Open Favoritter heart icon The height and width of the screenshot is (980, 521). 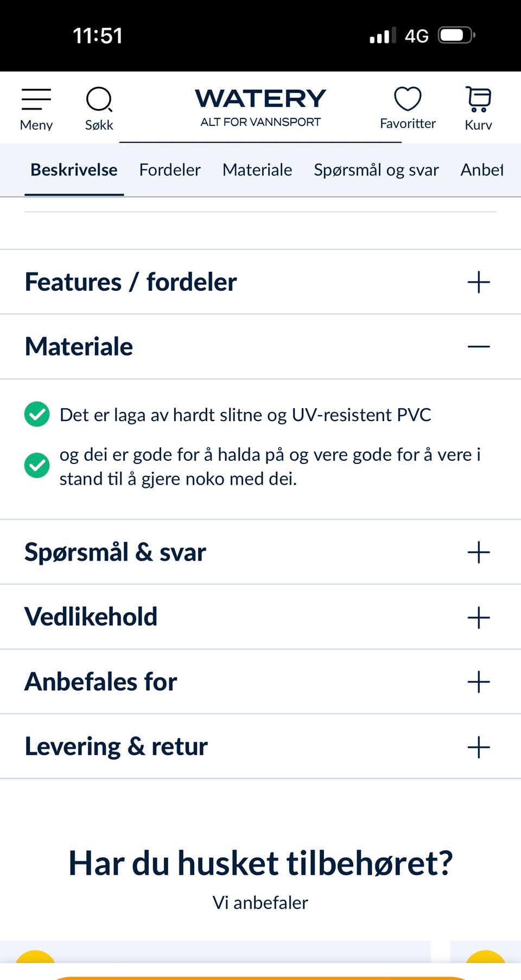408,99
